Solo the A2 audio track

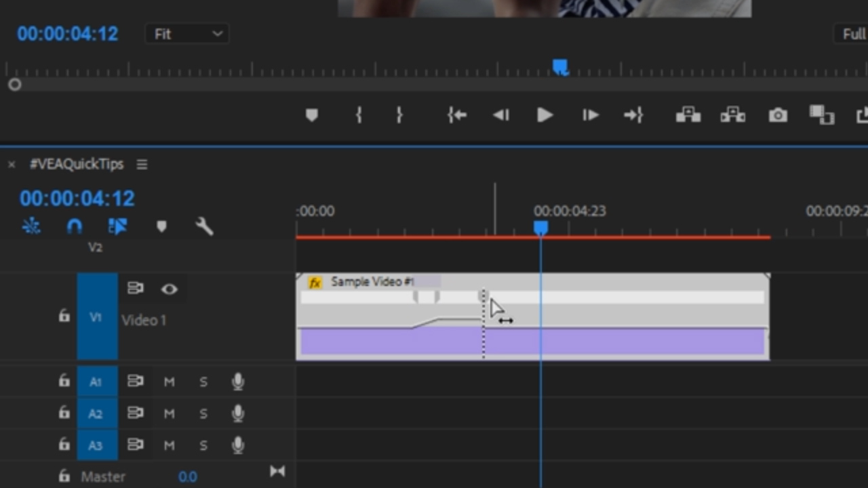203,413
